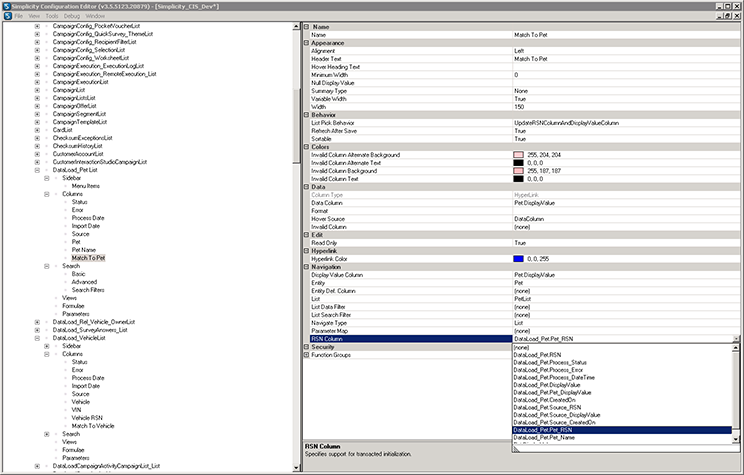This screenshot has width=744, height=475.
Task: Choose DataLoad_Pet.Pet_DisplayValue option
Action: coord(622,392)
